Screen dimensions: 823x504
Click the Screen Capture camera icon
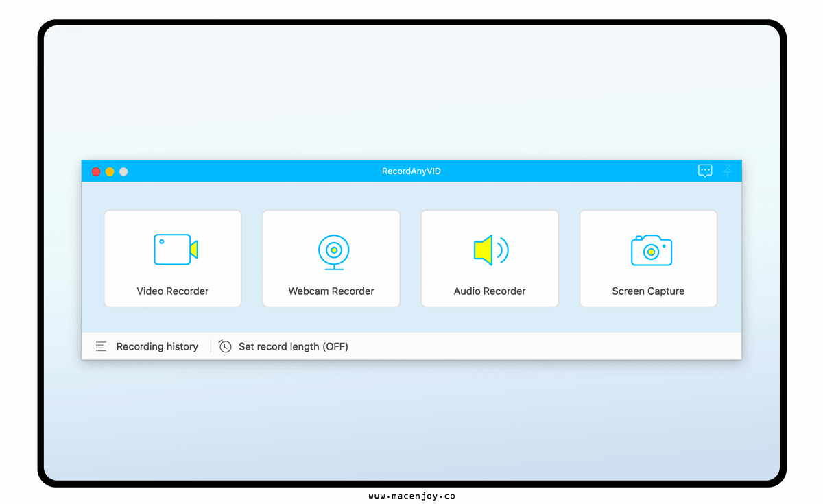(x=651, y=250)
